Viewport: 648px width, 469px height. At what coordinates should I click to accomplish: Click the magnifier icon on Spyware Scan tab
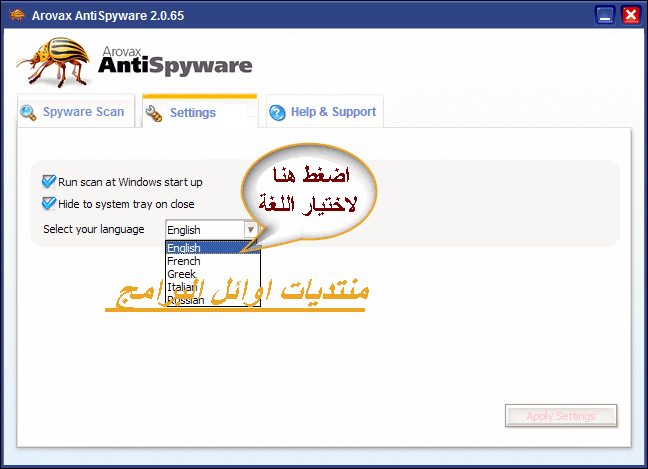28,113
